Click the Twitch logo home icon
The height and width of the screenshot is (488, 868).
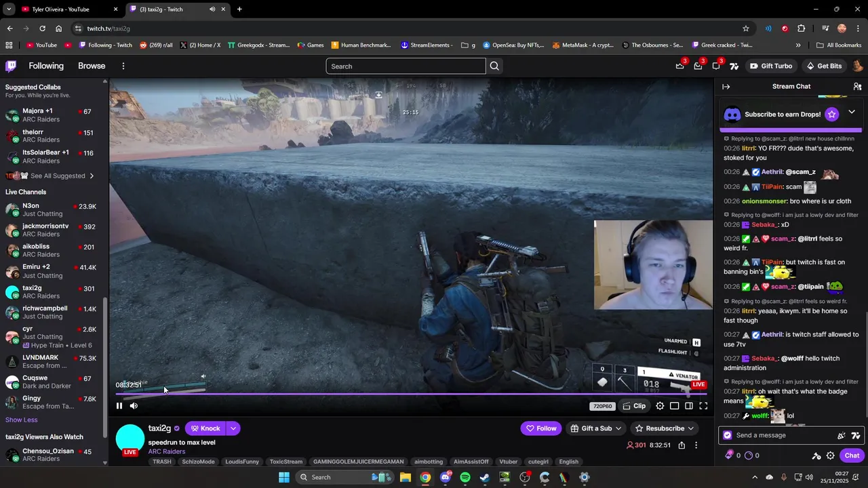(11, 66)
